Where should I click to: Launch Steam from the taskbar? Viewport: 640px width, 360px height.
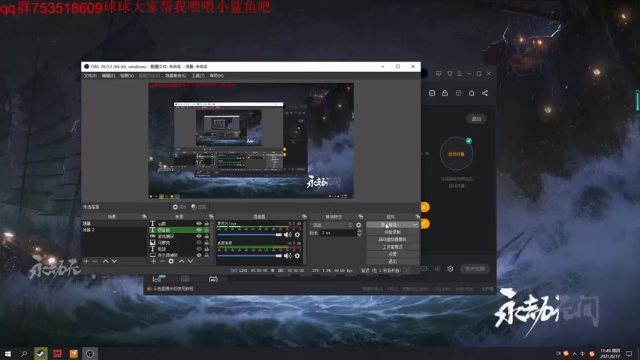(40, 353)
